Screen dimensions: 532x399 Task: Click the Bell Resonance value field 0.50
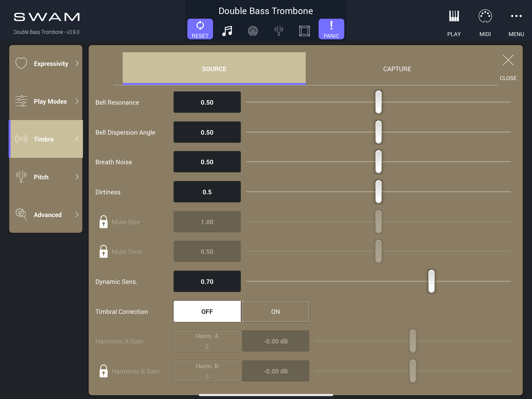(x=207, y=102)
